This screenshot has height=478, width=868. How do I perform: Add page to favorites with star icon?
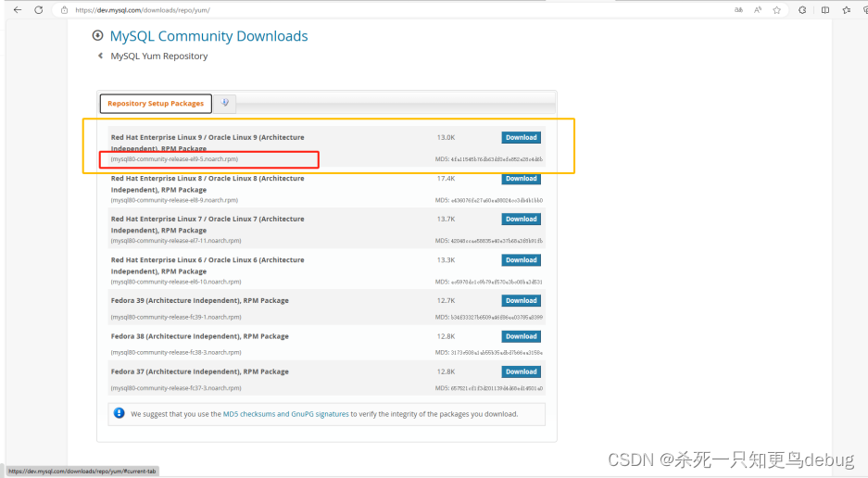[777, 10]
